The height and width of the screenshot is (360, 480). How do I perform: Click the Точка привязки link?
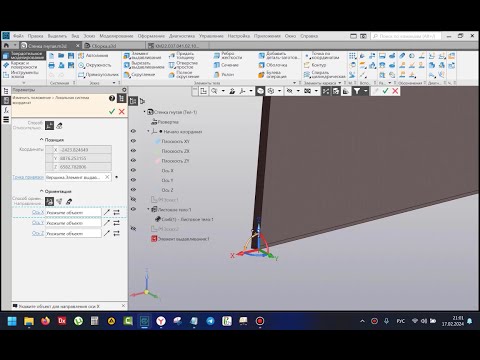tap(28, 177)
